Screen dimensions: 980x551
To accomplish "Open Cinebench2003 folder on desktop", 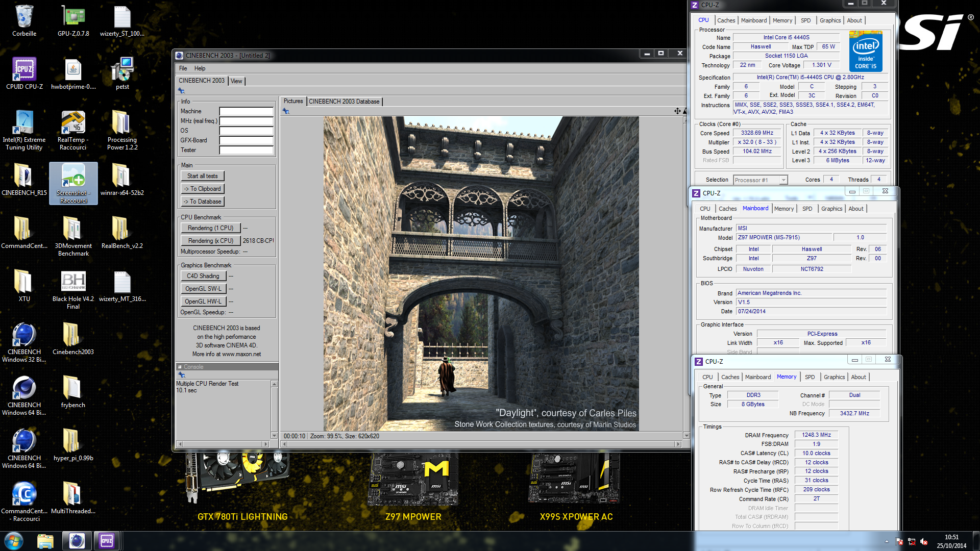I will 73,339.
